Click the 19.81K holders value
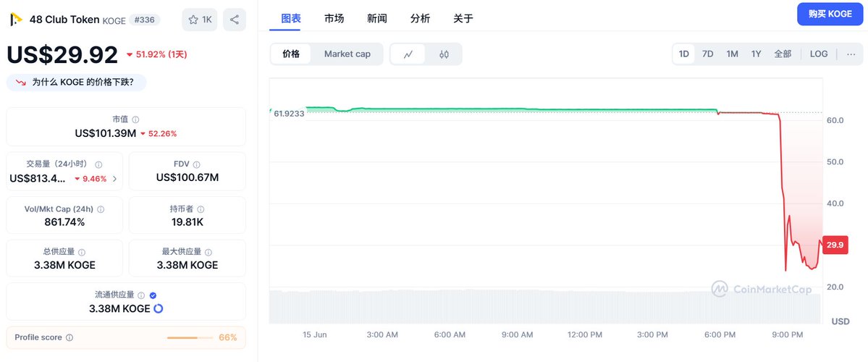The height and width of the screenshot is (362, 868). point(187,222)
